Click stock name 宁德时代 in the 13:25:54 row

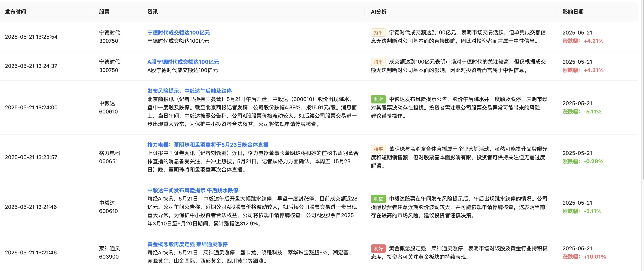point(109,32)
